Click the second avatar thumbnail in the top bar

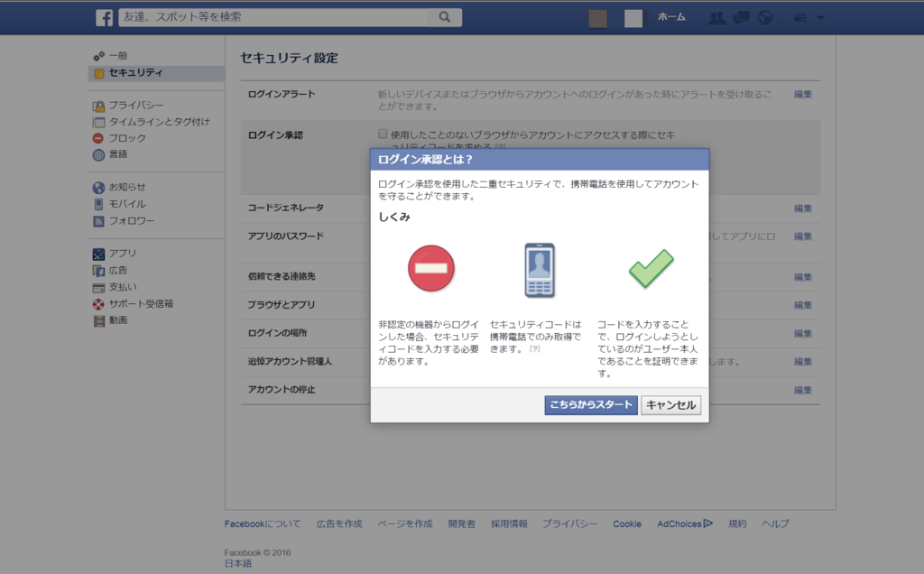tap(633, 18)
